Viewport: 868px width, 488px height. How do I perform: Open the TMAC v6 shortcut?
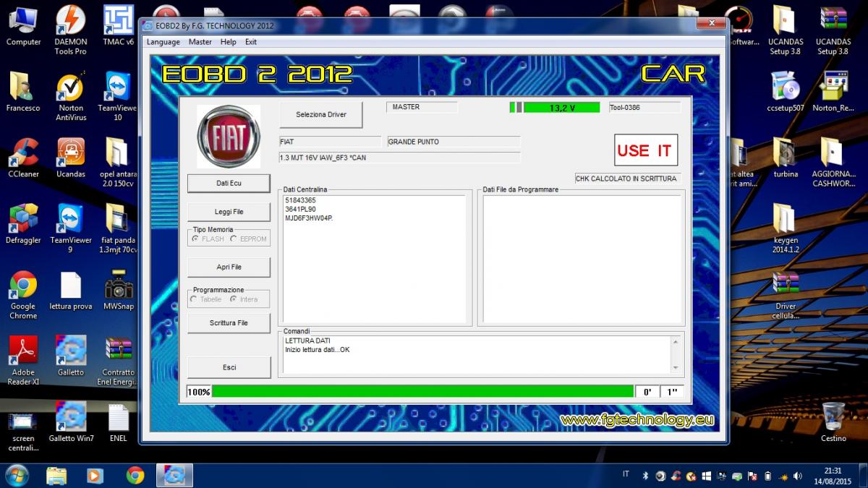119,26
